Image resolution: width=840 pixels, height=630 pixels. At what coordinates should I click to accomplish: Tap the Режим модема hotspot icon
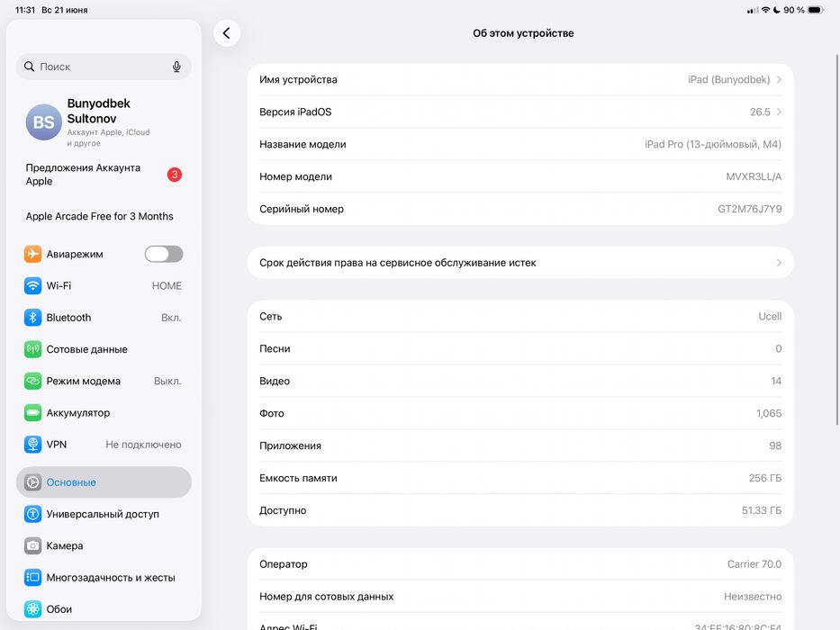[32, 381]
